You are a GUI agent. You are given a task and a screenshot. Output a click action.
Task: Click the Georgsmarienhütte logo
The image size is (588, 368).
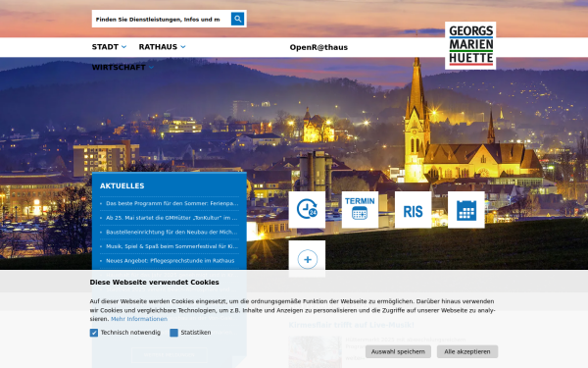click(x=470, y=45)
